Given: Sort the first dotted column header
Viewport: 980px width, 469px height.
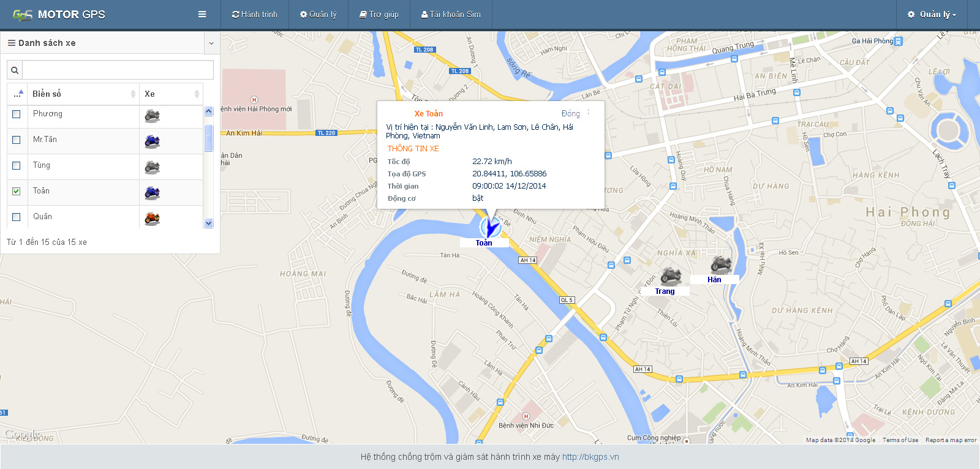Looking at the screenshot, I should (17, 94).
